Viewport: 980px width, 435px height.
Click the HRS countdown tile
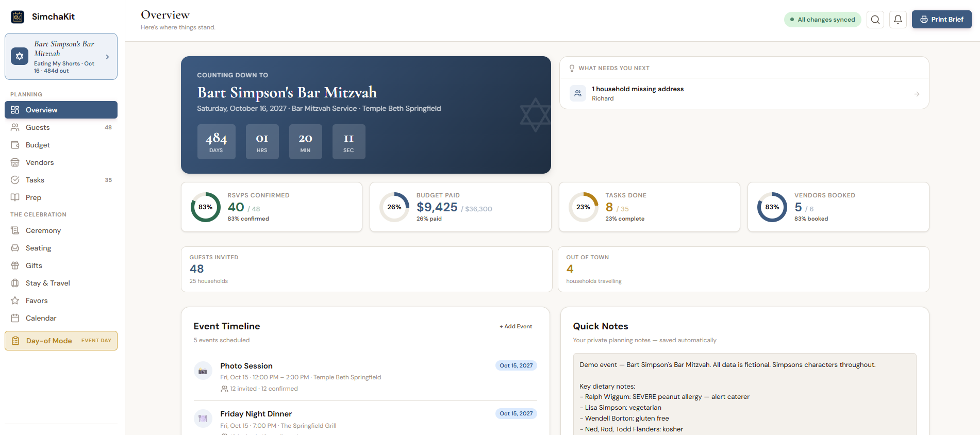pyautogui.click(x=262, y=142)
